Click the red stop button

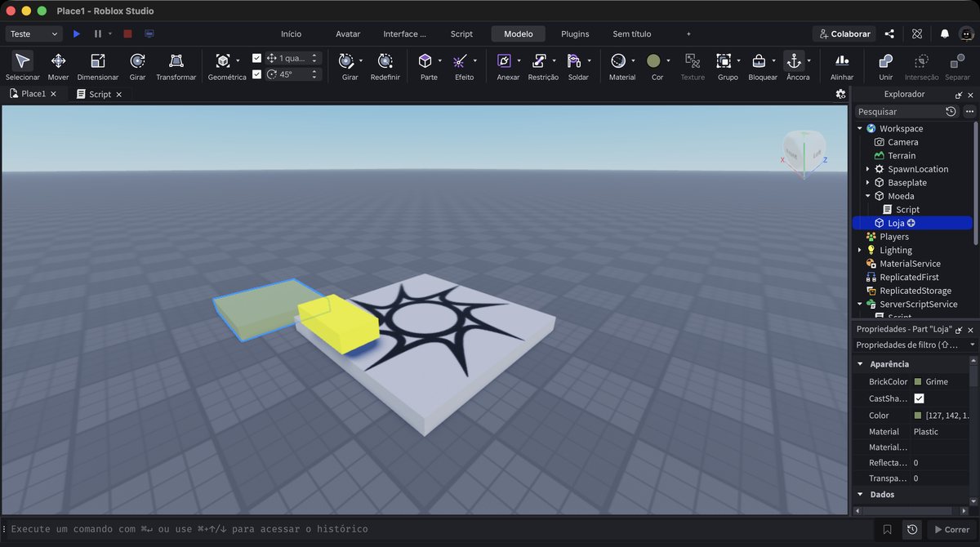(127, 33)
